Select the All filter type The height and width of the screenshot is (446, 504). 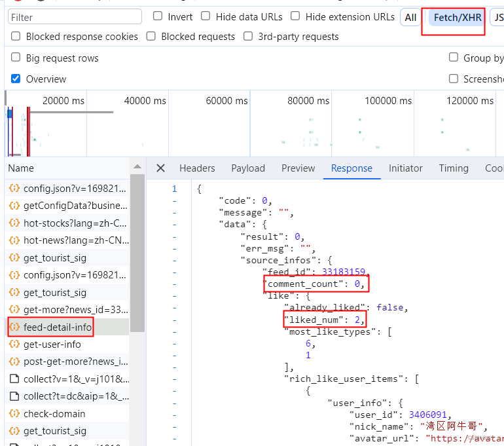pos(410,18)
